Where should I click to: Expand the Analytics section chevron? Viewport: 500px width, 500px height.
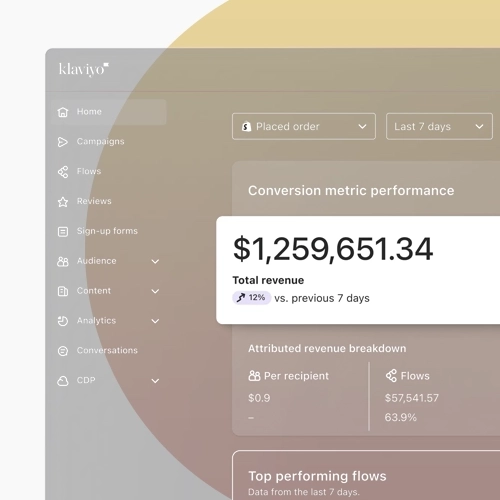pyautogui.click(x=155, y=321)
